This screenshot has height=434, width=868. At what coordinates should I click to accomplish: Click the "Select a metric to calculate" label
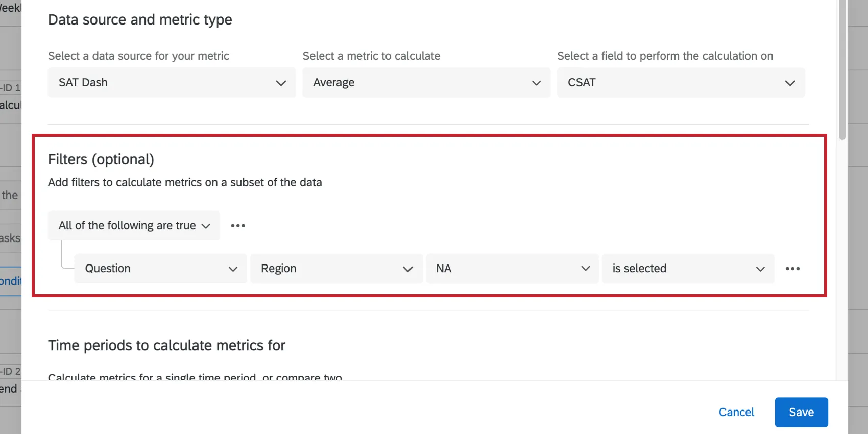[371, 56]
